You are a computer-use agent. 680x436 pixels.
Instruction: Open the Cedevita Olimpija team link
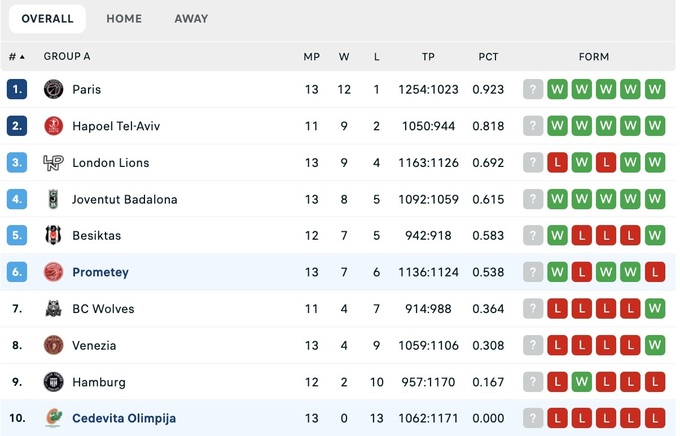click(124, 419)
